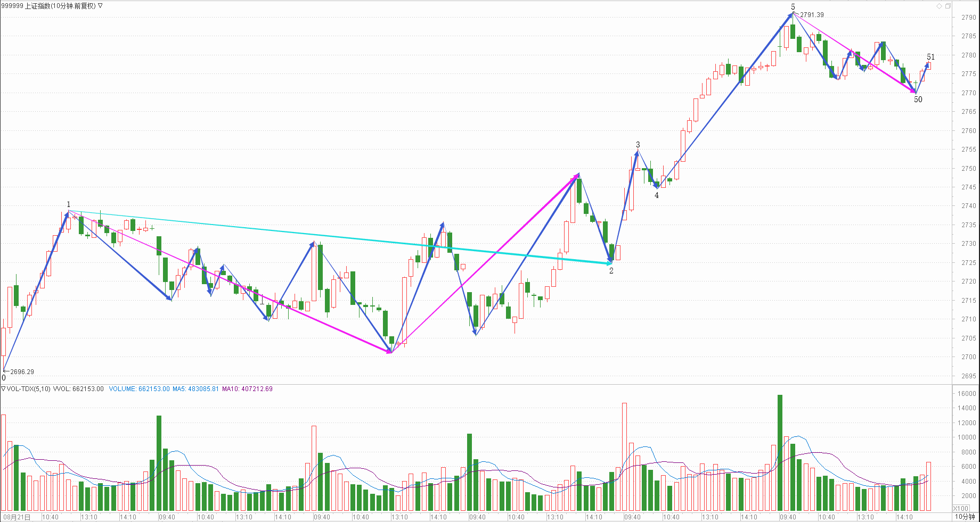Click the restore-window icon beside the diamond
Image resolution: width=980 pixels, height=522 pixels.
[948, 6]
